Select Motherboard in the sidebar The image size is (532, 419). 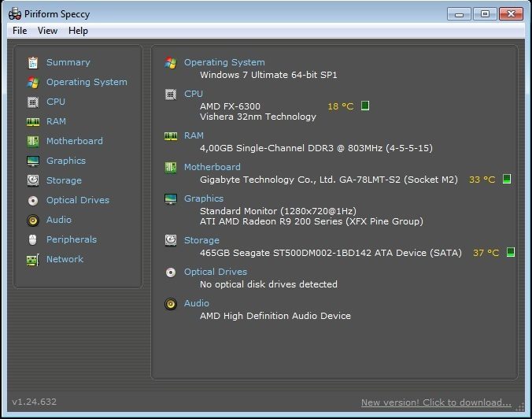(x=75, y=141)
